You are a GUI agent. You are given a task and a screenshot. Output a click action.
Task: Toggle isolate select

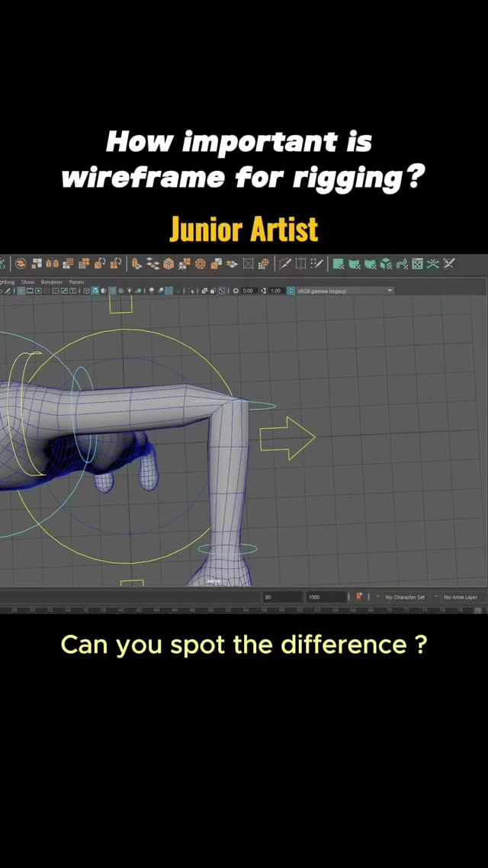point(191,291)
